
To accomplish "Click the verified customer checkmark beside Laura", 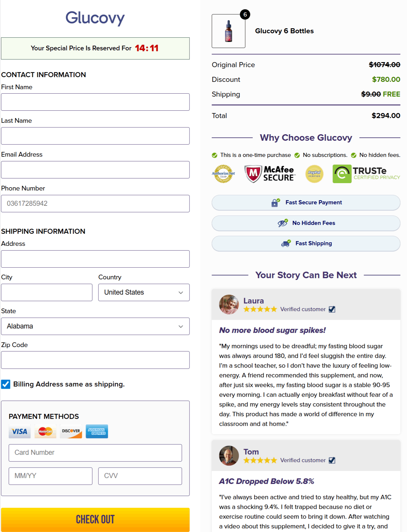I will [332, 309].
